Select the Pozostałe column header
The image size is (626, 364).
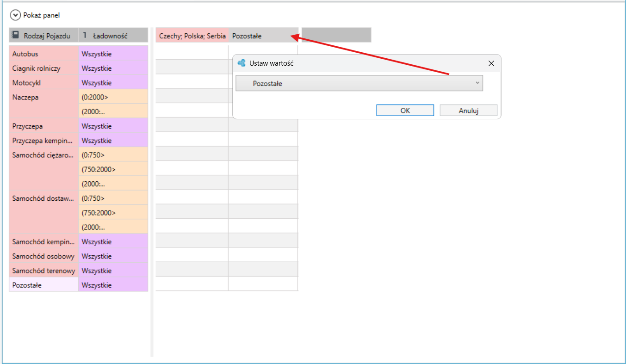263,36
